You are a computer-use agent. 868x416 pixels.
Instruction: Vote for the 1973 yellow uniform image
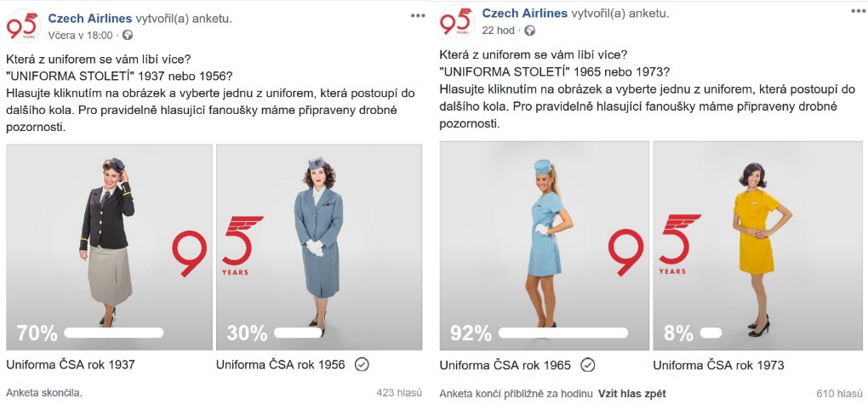tap(757, 246)
